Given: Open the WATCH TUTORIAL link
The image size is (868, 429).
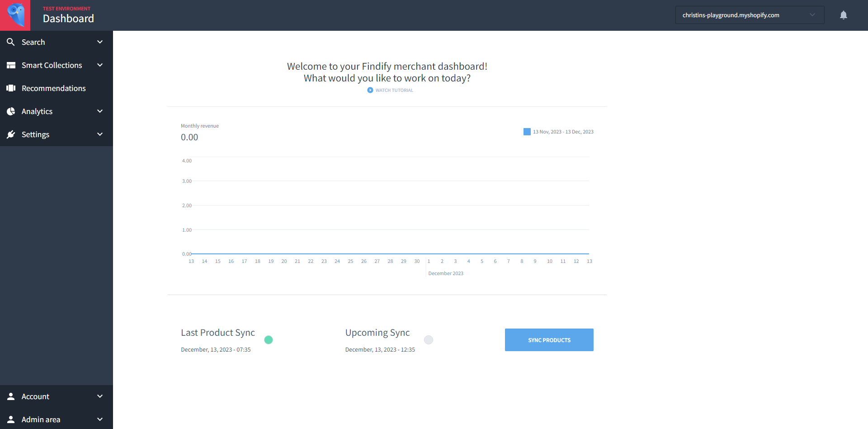Looking at the screenshot, I should pos(390,90).
